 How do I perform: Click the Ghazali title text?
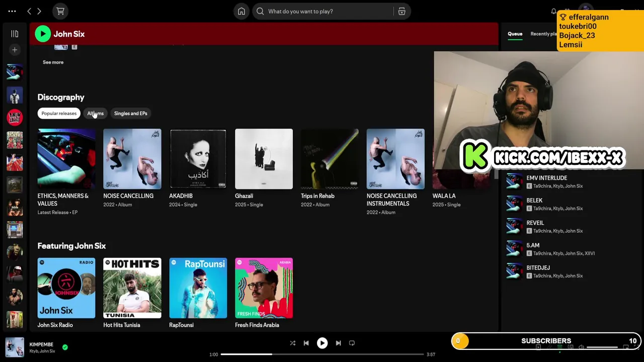[244, 196]
